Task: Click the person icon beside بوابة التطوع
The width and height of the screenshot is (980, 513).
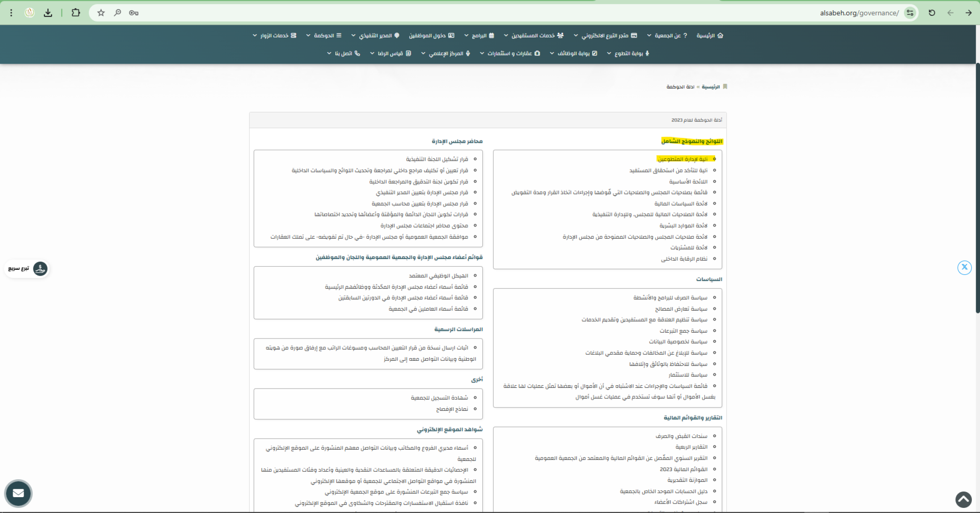Action: pyautogui.click(x=647, y=53)
